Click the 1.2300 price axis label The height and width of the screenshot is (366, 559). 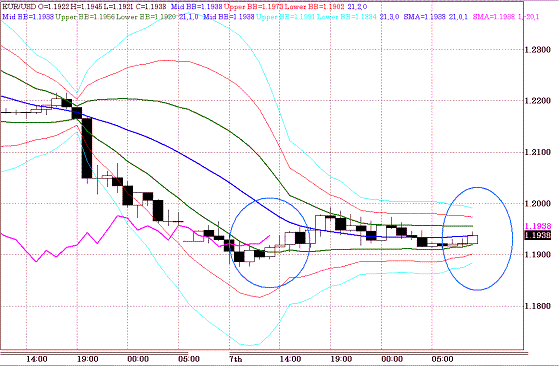pos(538,50)
